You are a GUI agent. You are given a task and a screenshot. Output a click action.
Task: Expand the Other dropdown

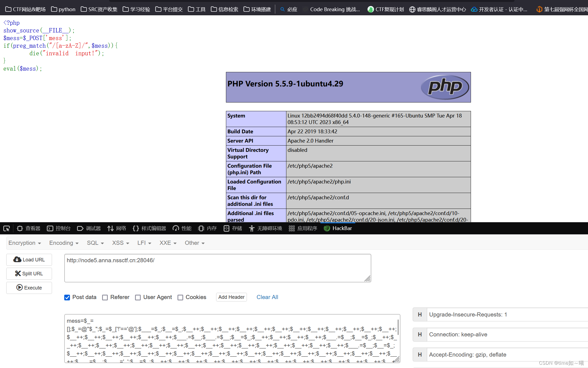[x=195, y=243]
